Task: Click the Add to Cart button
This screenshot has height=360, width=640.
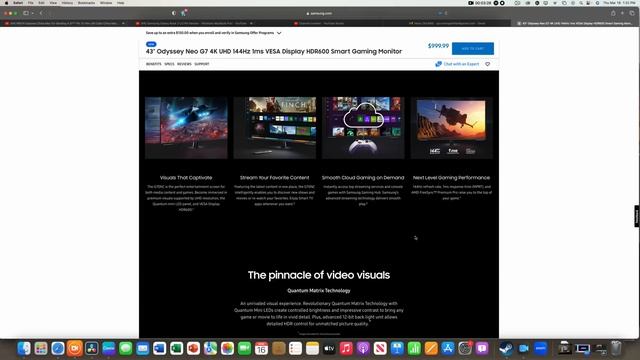Action: click(x=473, y=49)
